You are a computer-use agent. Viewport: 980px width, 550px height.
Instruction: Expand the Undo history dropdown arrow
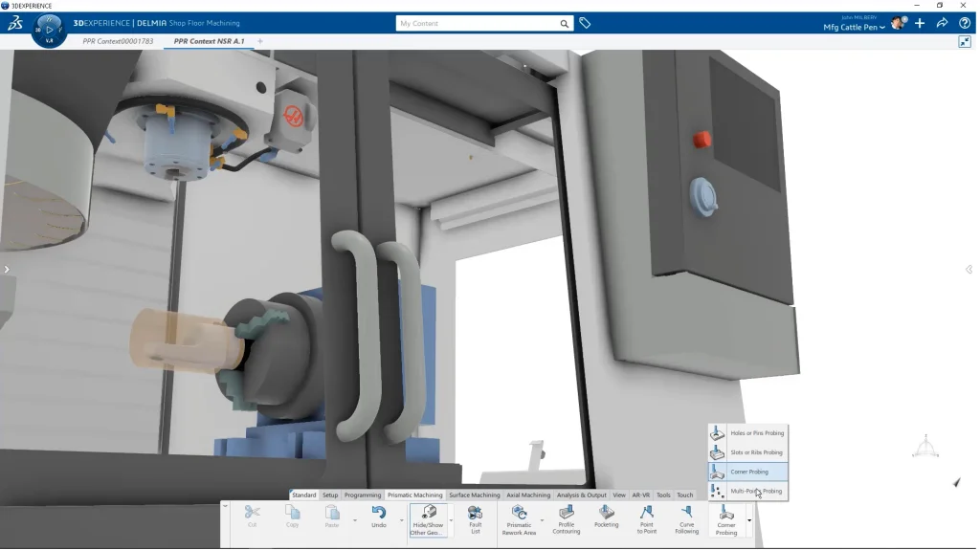pyautogui.click(x=401, y=520)
